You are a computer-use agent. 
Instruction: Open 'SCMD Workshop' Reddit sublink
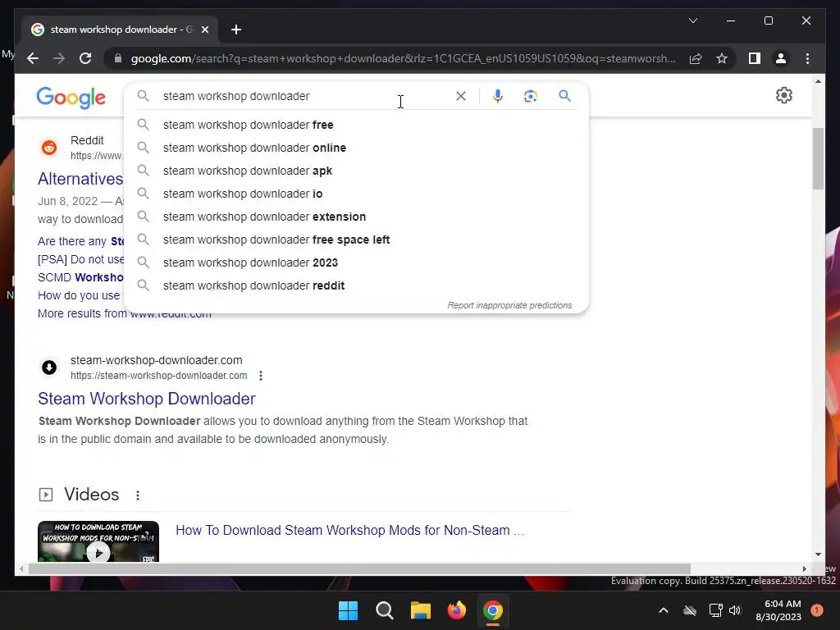click(80, 277)
